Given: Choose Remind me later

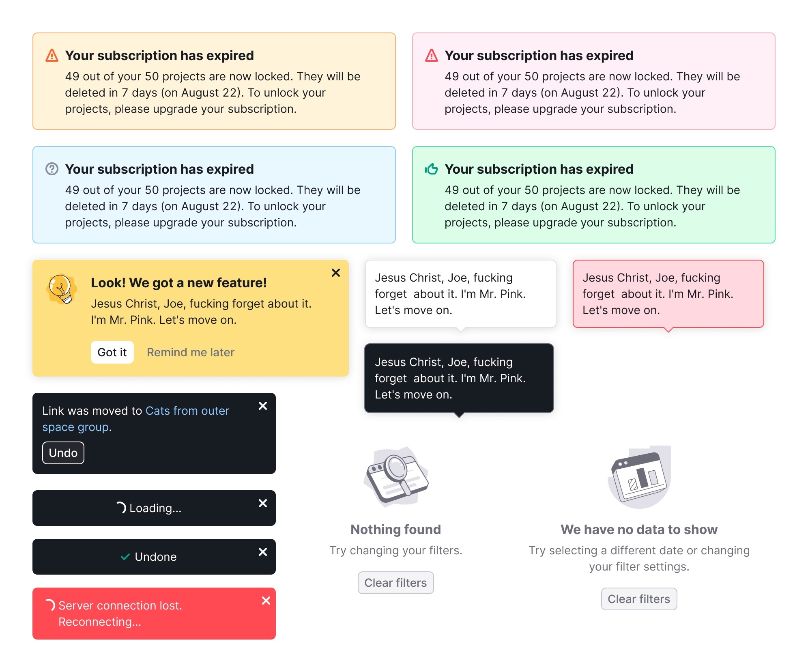Looking at the screenshot, I should coord(191,352).
